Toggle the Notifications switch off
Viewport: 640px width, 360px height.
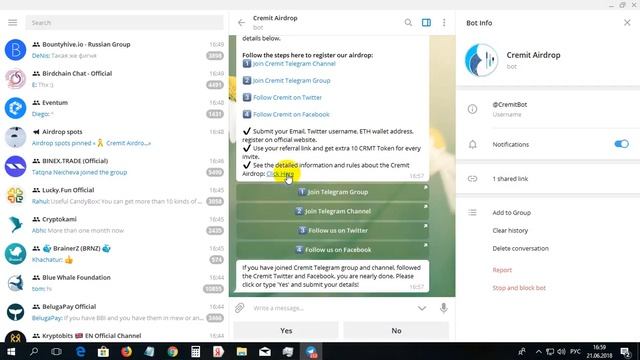point(621,144)
